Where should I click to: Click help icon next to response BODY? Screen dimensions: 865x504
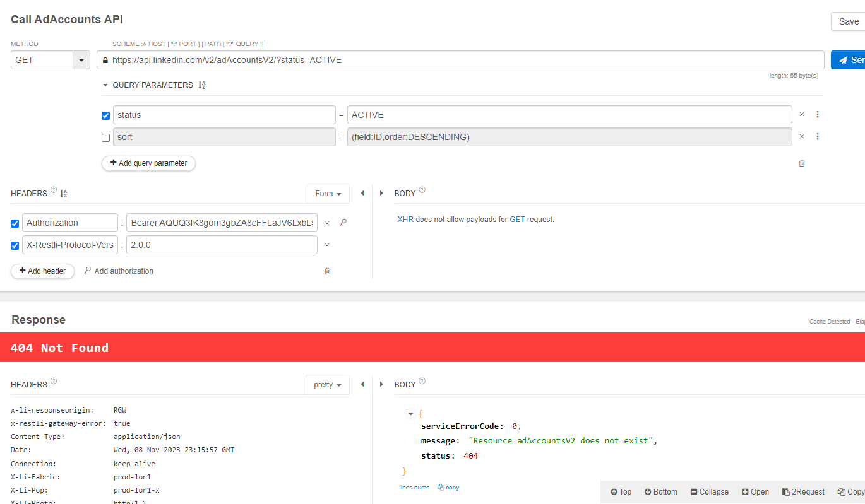tap(422, 381)
